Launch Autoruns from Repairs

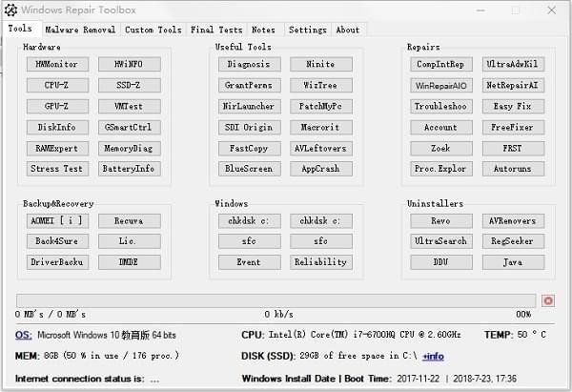click(x=513, y=169)
